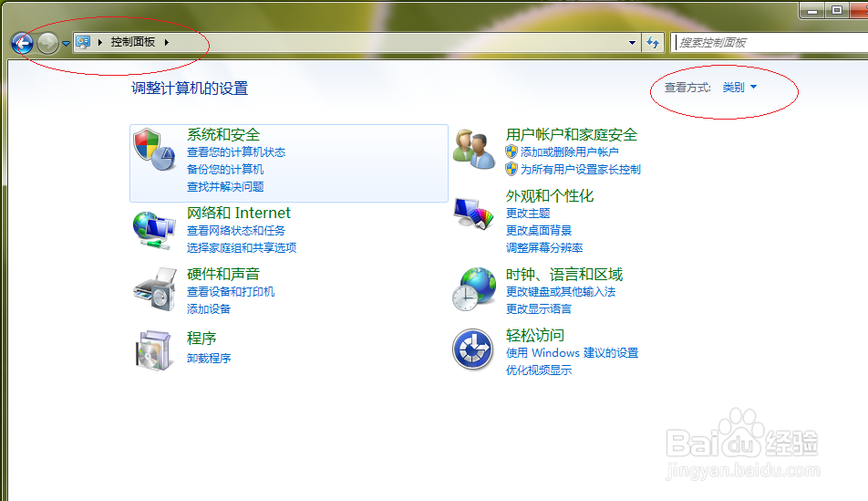The height and width of the screenshot is (501, 868).
Task: Open 更改键盘或其他输入法 link
Action: [x=561, y=291]
